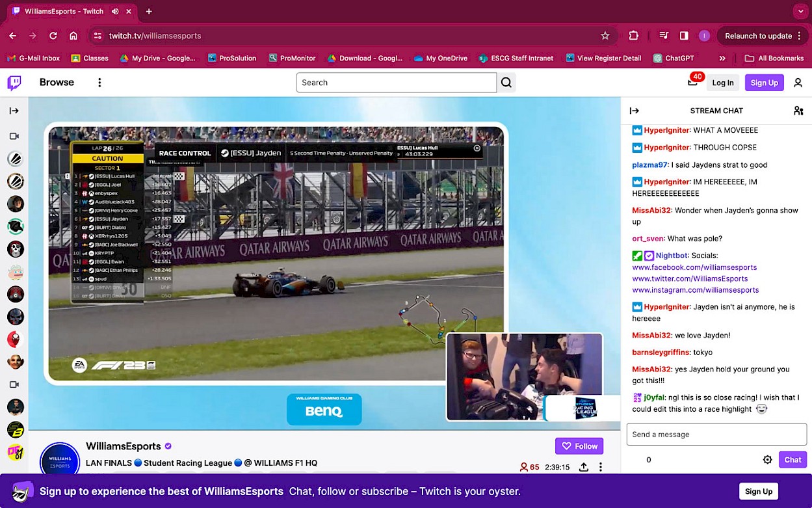
Task: Open the My OneDrive bookmark
Action: click(440, 58)
